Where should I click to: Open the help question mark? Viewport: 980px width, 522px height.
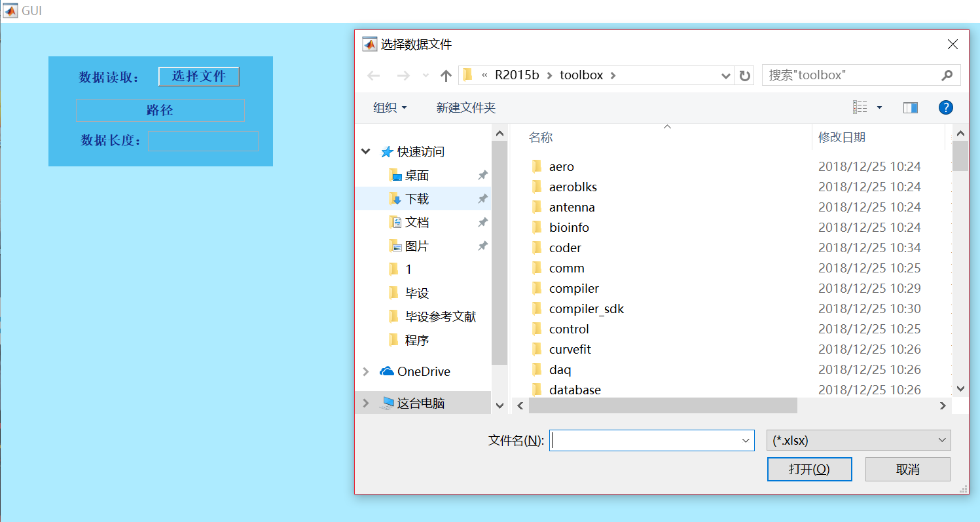(x=946, y=107)
